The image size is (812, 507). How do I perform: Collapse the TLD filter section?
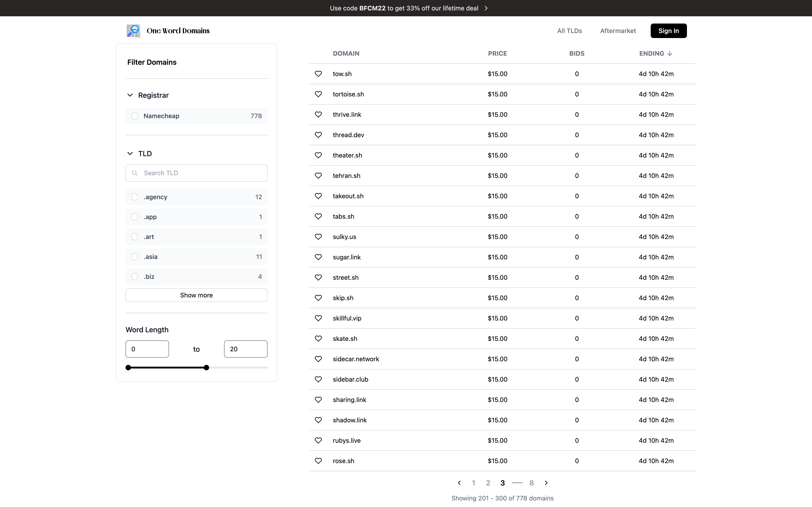pos(130,154)
